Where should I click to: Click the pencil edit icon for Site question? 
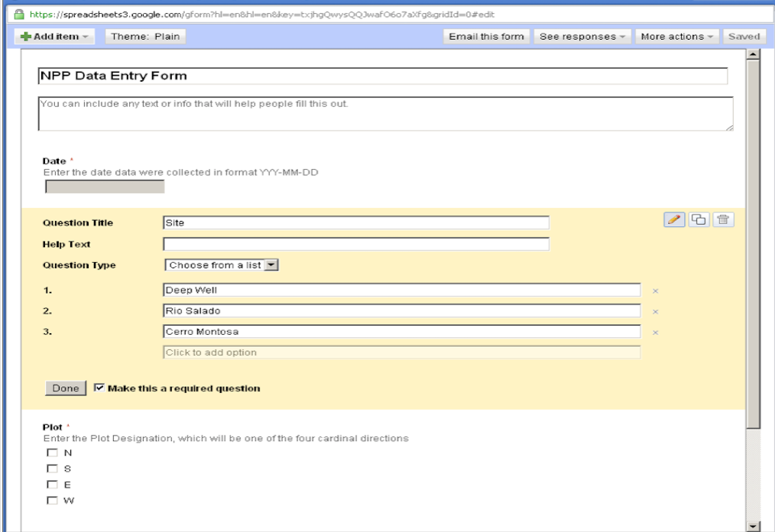coord(673,219)
